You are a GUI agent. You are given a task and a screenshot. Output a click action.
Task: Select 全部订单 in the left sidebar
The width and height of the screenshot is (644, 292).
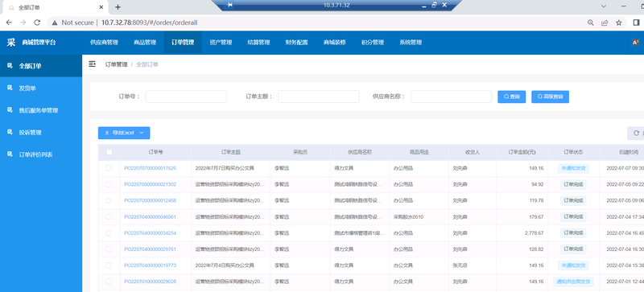click(41, 66)
